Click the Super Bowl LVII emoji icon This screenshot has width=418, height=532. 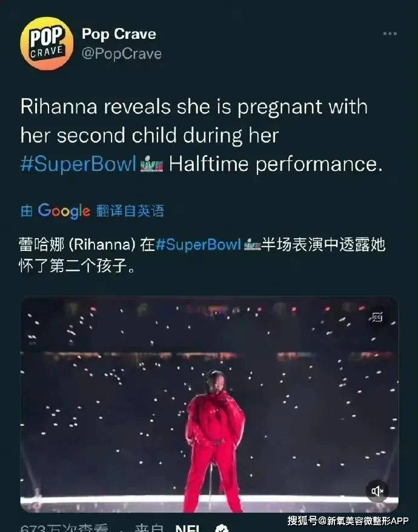click(151, 164)
